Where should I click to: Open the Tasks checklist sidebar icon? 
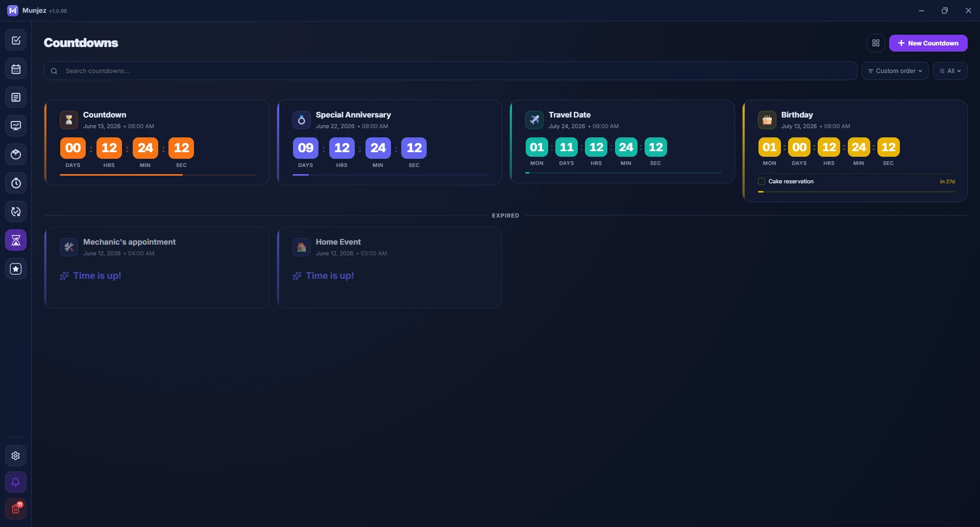pyautogui.click(x=16, y=40)
